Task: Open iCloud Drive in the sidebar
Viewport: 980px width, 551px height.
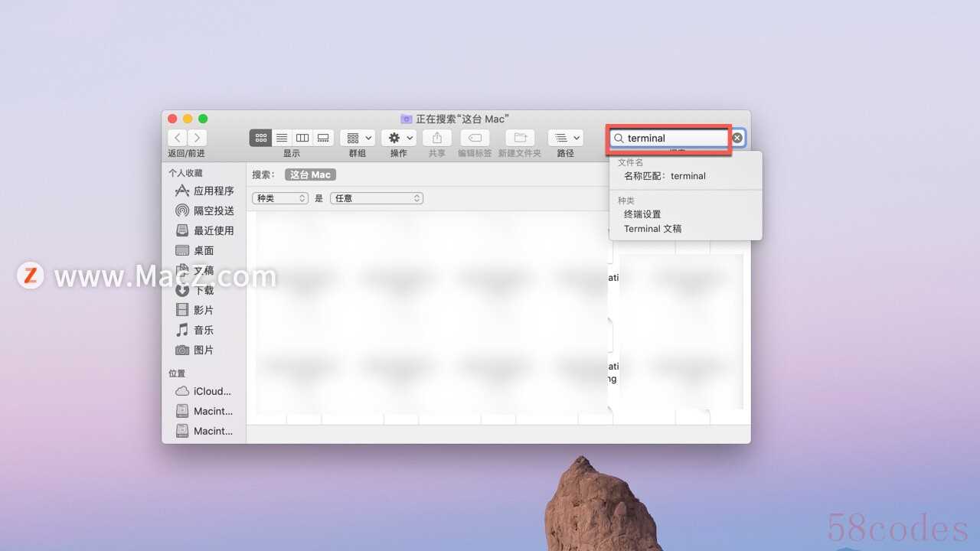Action: pyautogui.click(x=204, y=391)
